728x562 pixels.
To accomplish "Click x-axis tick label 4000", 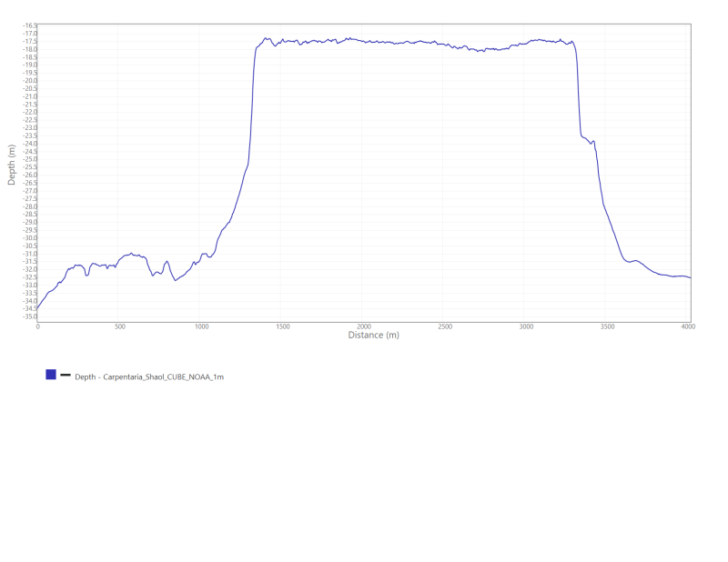I will point(688,326).
